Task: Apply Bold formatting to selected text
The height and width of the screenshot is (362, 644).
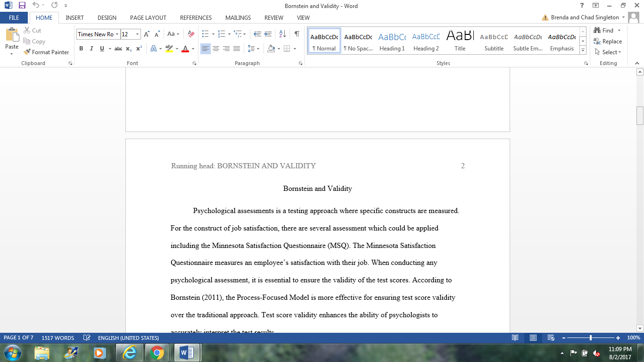Action: coord(81,49)
